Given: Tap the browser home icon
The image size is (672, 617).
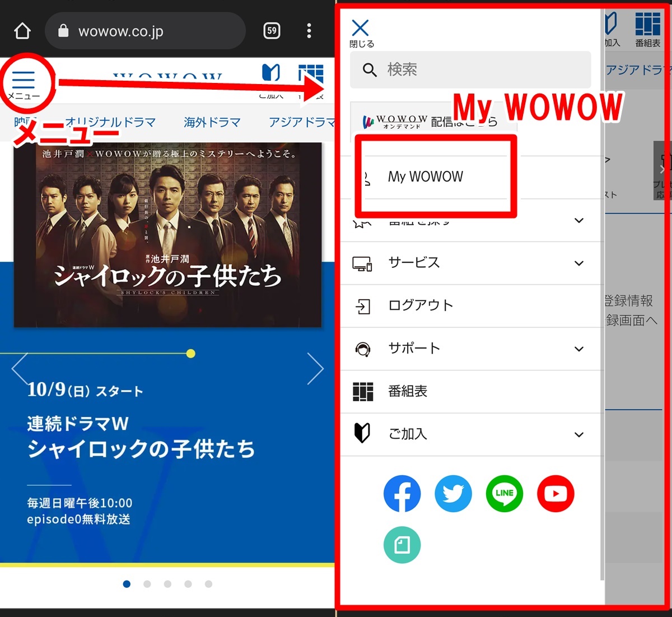Looking at the screenshot, I should [22, 30].
